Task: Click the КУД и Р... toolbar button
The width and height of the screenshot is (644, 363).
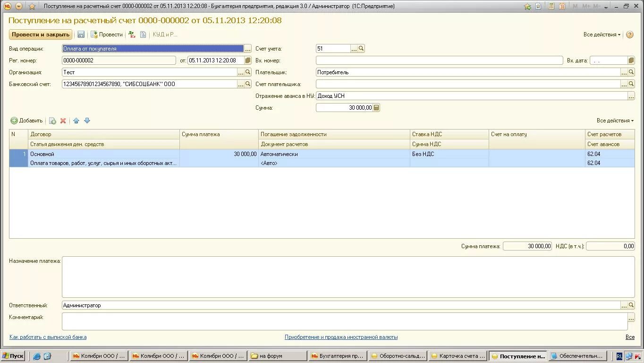Action: (x=165, y=35)
